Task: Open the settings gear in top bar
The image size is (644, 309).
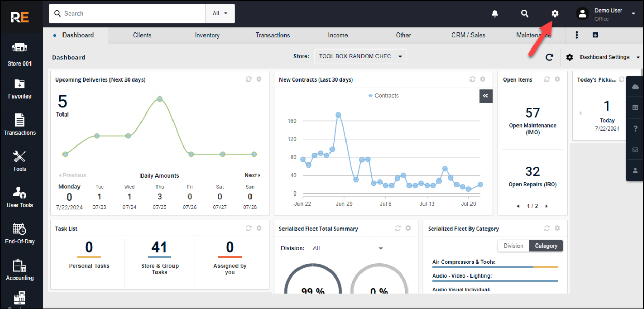Action: click(x=555, y=14)
